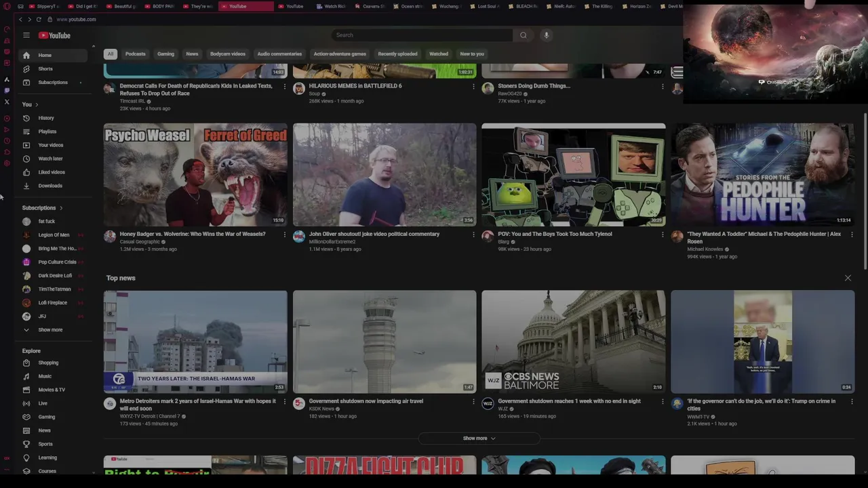Select the All filter chip

pyautogui.click(x=110, y=54)
